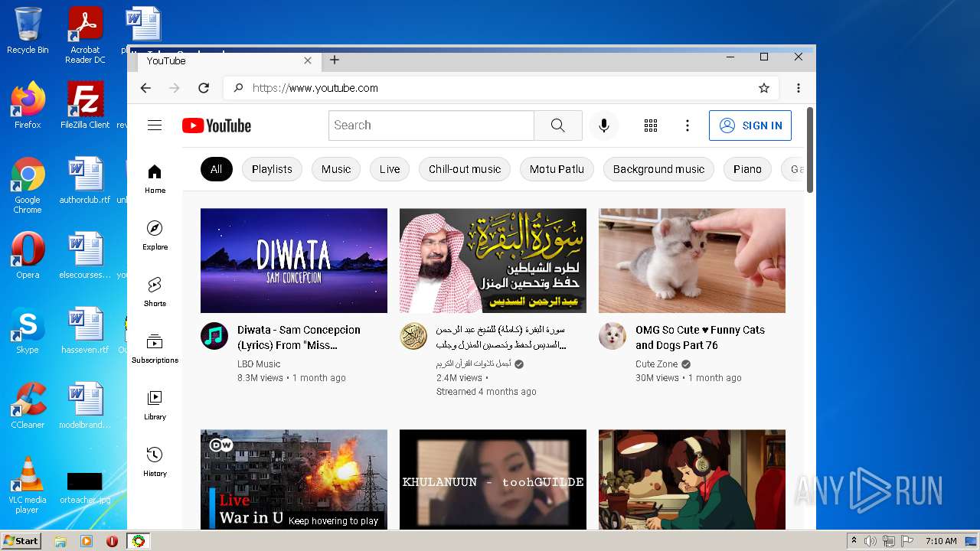Viewport: 980px width, 551px height.
Task: Open CCleaner desktop shortcut
Action: [28, 406]
